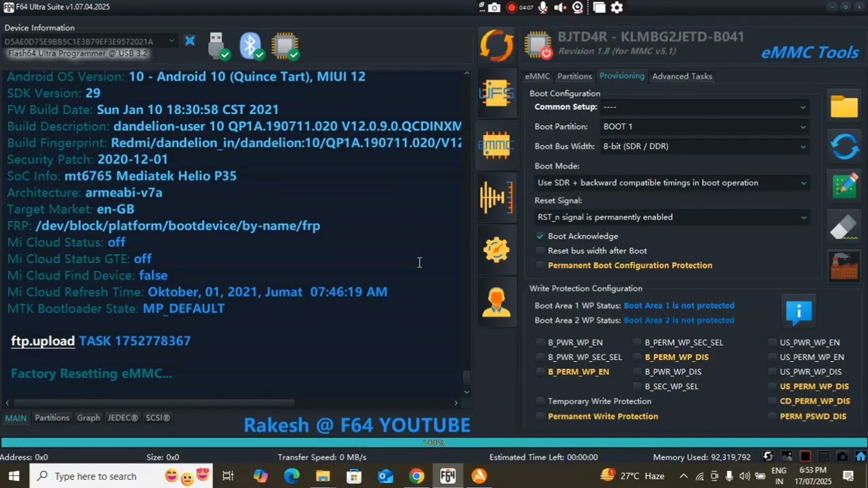Click the blue X disconnect icon
Viewport: 868px width, 488px height.
click(x=190, y=41)
